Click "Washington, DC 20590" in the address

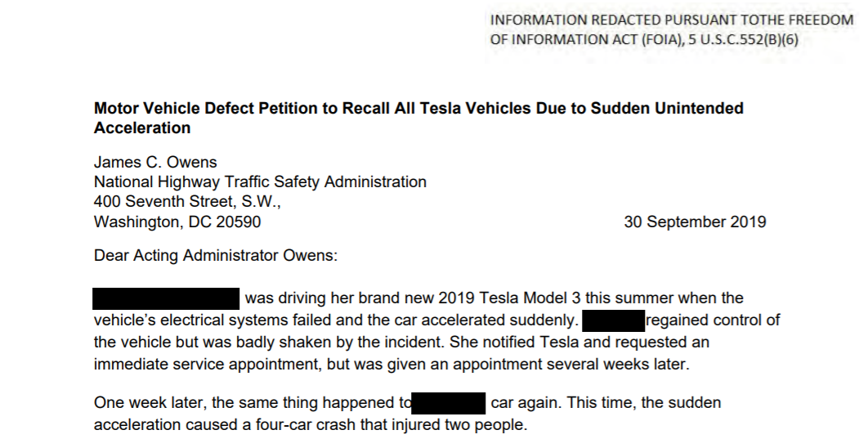(x=177, y=222)
